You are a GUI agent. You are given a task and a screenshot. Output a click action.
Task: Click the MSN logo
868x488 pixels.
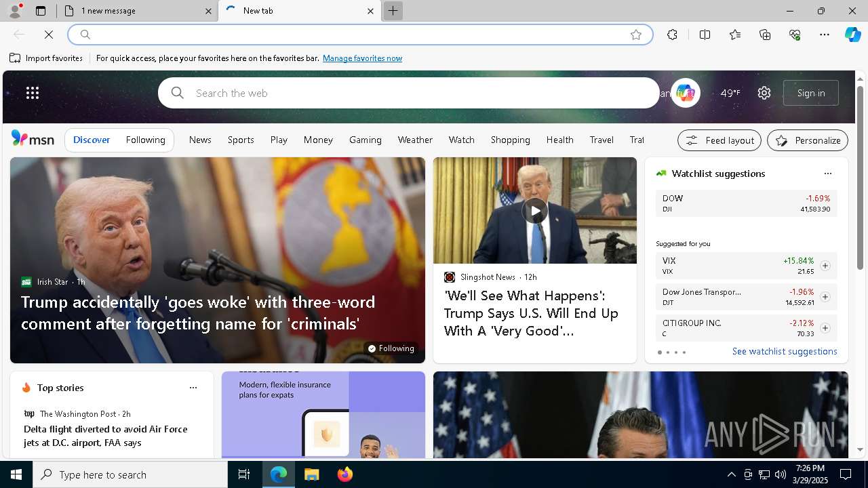click(33, 139)
